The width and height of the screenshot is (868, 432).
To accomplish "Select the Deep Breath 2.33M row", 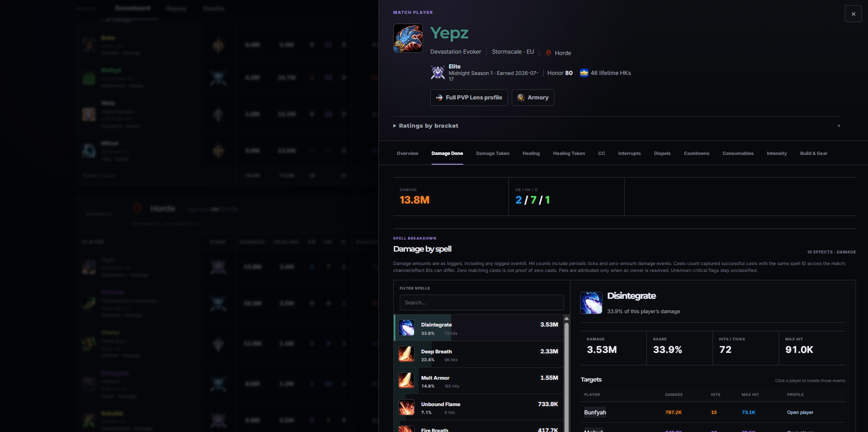I will click(479, 354).
